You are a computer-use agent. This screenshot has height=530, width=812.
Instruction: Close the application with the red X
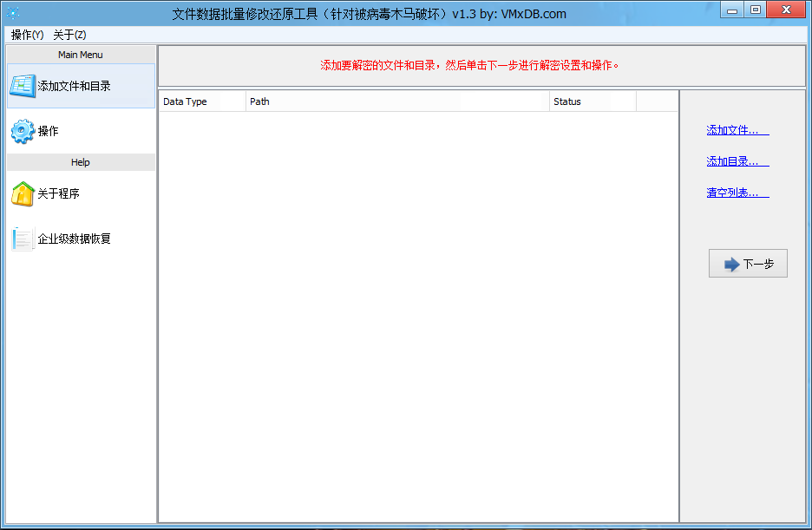(x=788, y=10)
